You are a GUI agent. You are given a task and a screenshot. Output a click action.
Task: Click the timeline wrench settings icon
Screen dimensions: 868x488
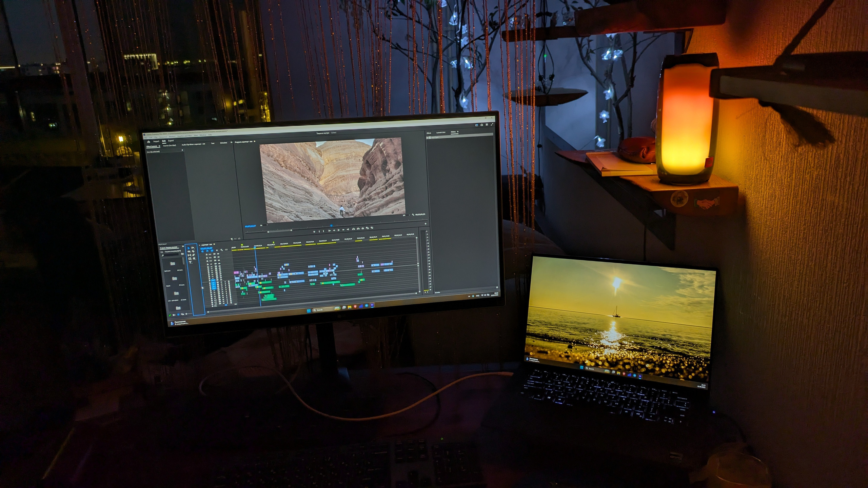tap(221, 250)
